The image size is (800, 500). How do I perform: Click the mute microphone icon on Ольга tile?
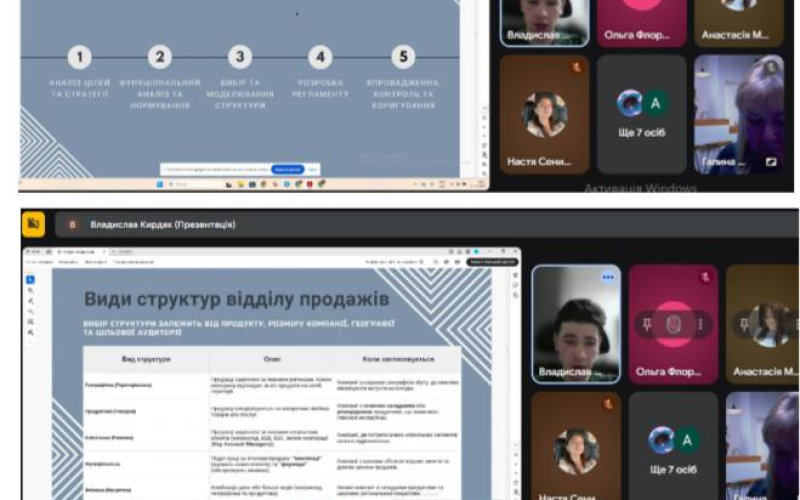[673, 324]
